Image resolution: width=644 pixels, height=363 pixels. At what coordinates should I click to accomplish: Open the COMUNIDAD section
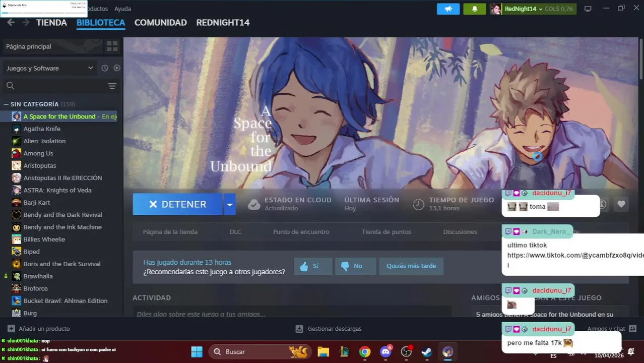point(160,23)
